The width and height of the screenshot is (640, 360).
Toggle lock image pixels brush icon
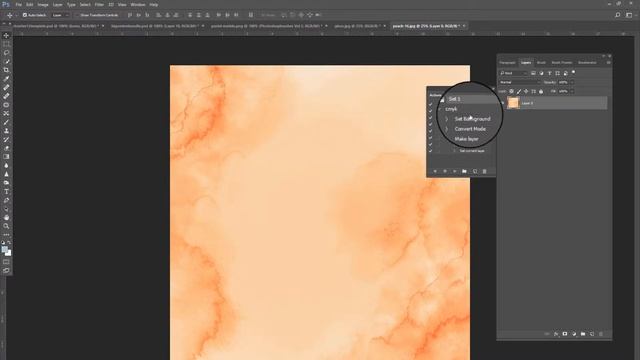(x=519, y=91)
